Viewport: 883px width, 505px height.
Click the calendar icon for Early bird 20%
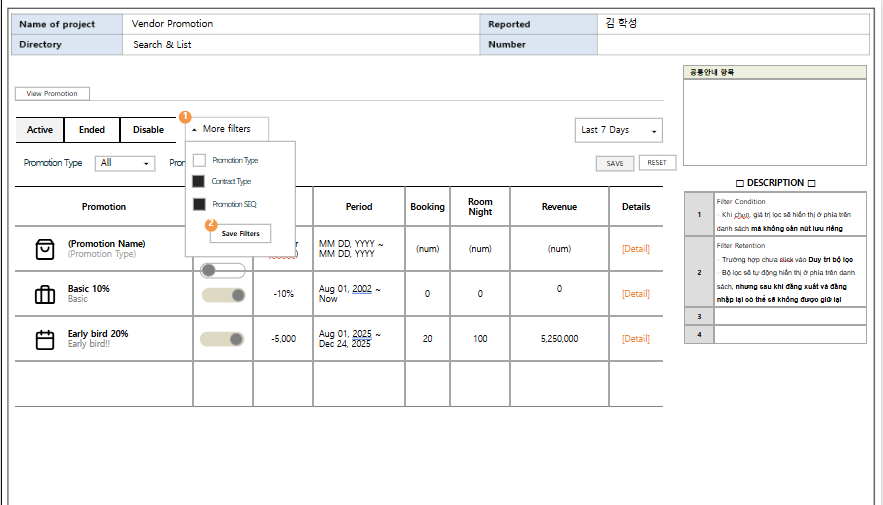click(x=45, y=339)
